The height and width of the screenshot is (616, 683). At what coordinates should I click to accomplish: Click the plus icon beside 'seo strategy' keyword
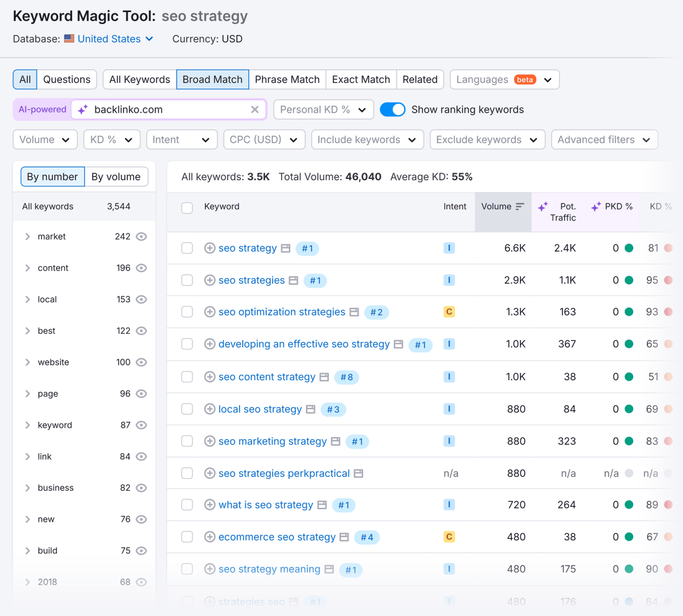coord(210,249)
